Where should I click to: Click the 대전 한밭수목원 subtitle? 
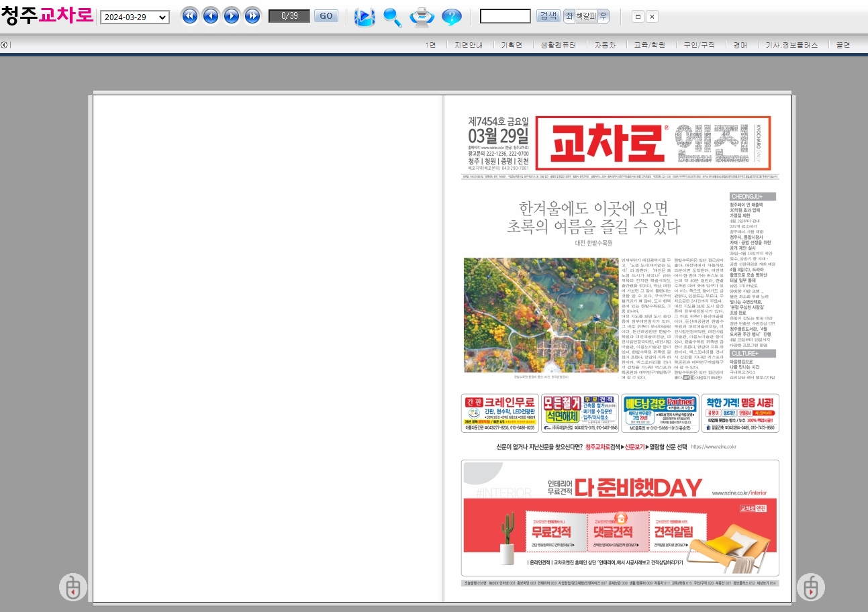593,244
